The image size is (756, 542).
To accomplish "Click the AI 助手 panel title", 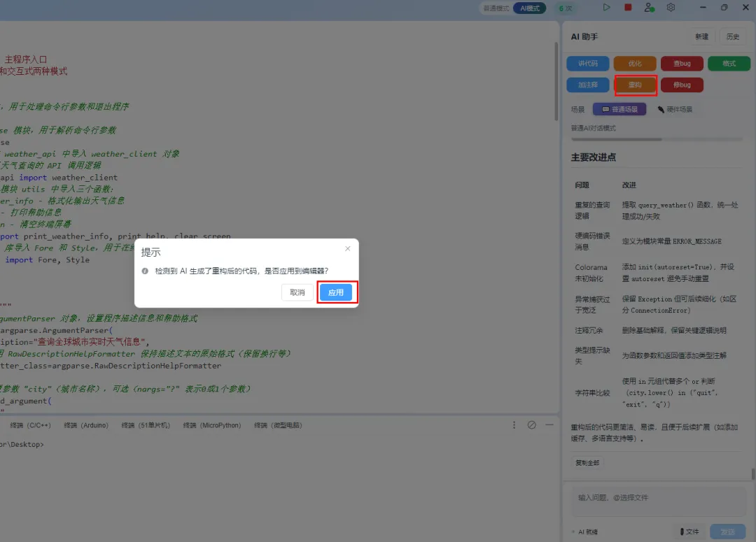I will (584, 36).
